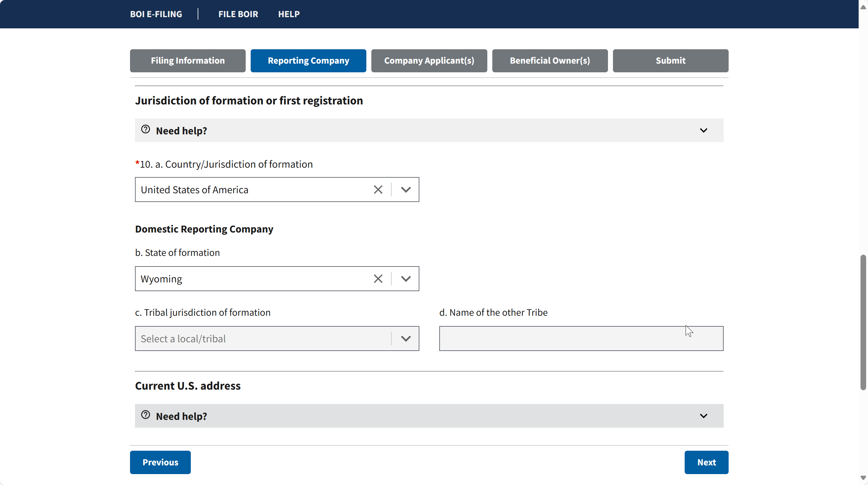
Task: Go to the Company Applicant(s) tab
Action: (x=429, y=60)
